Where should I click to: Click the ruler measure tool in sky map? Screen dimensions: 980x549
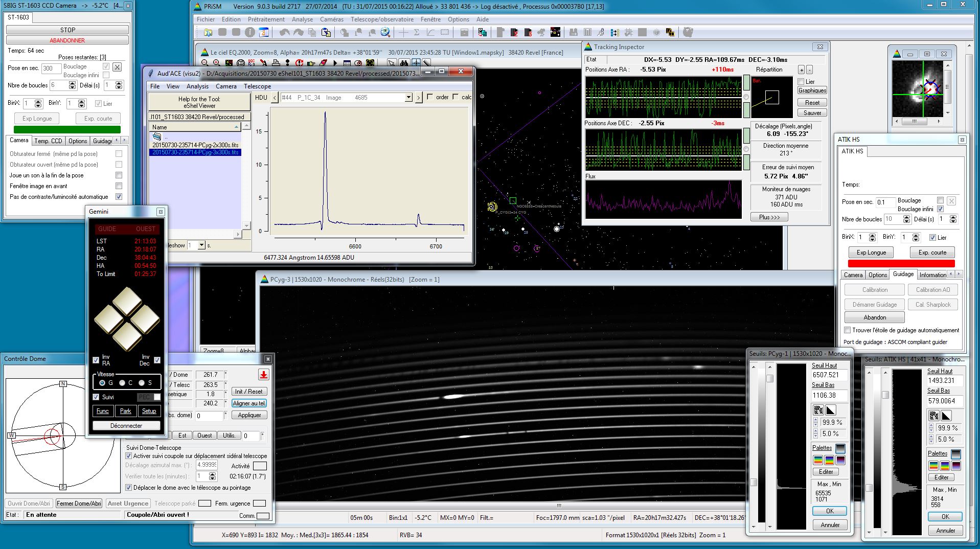tap(426, 63)
